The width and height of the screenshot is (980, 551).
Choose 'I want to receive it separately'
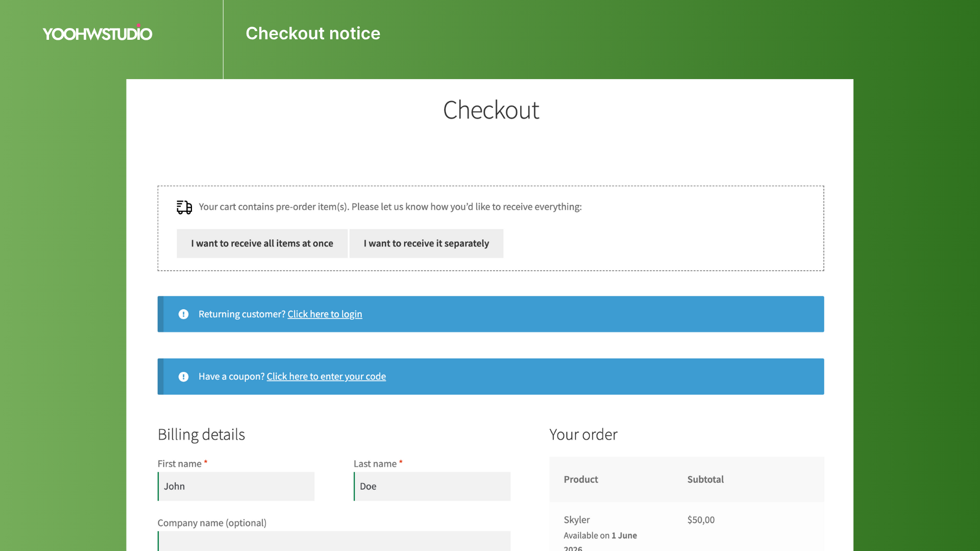[x=426, y=243]
